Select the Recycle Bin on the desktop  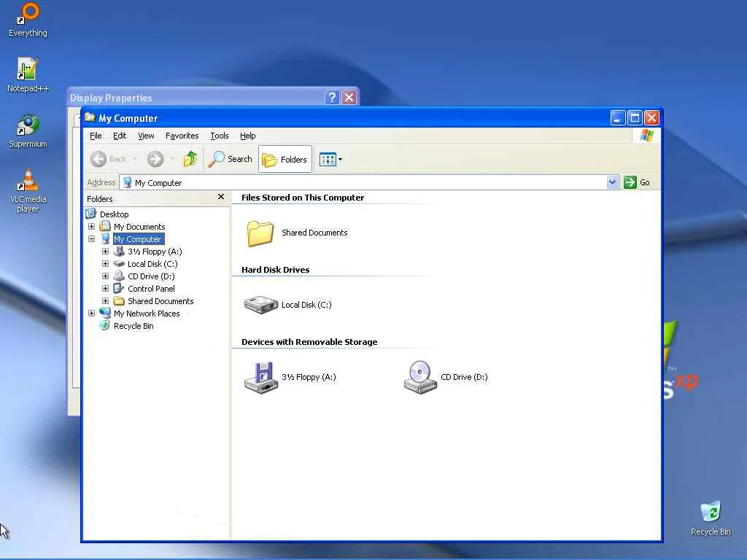(711, 518)
